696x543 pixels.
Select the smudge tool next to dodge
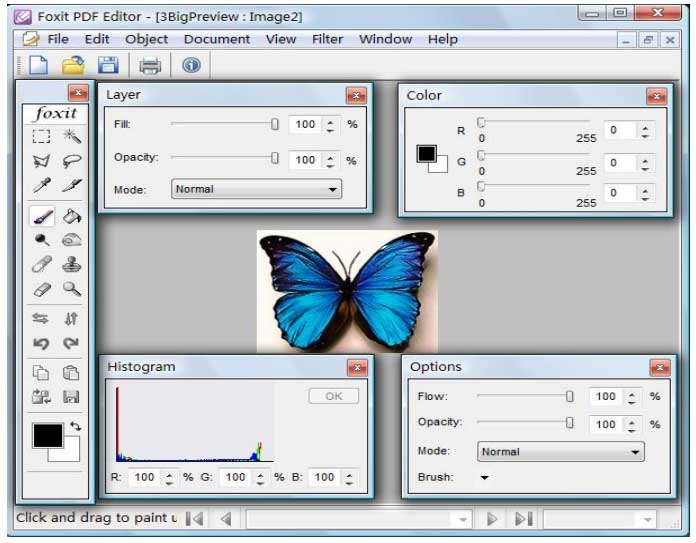(x=71, y=240)
